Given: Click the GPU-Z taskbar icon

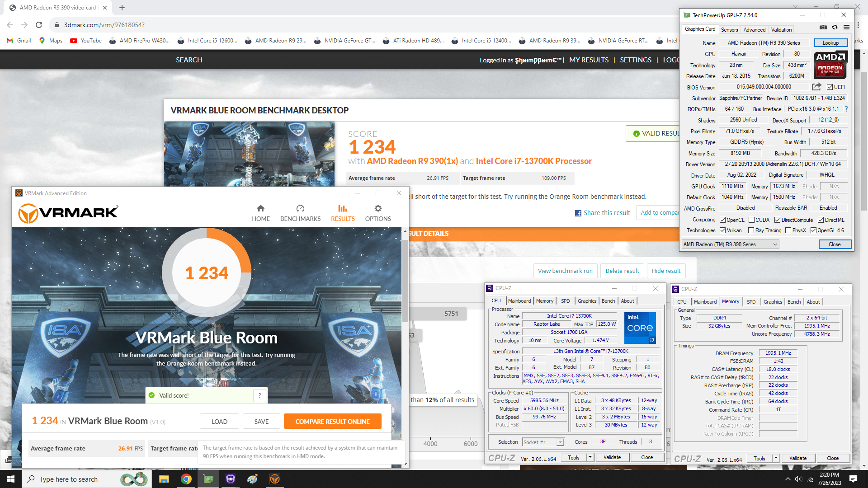Looking at the screenshot, I should click(x=208, y=479).
